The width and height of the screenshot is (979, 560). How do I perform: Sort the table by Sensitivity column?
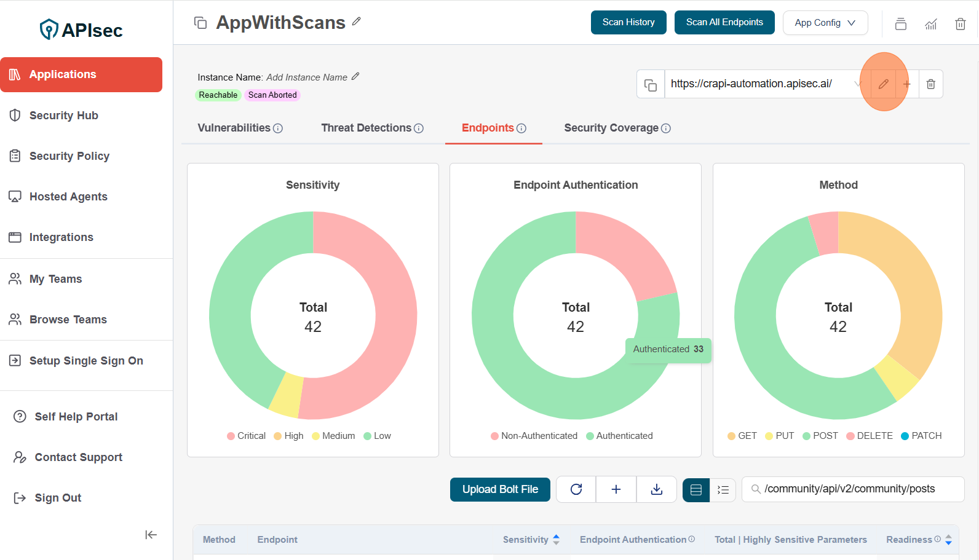click(x=556, y=540)
